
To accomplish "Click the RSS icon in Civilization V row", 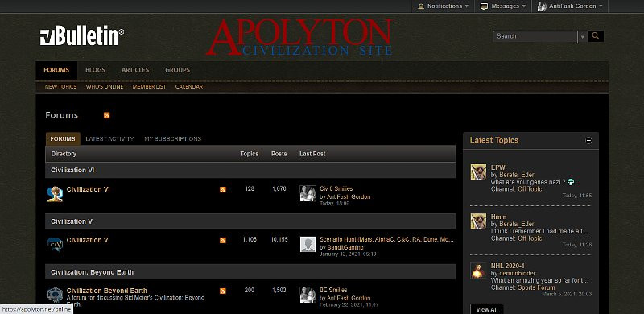I will click(x=223, y=241).
